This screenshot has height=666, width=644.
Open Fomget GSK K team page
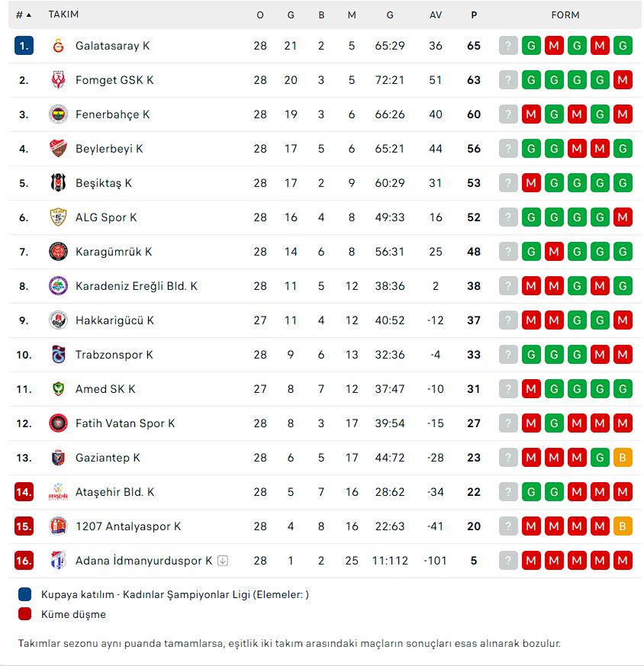click(114, 80)
